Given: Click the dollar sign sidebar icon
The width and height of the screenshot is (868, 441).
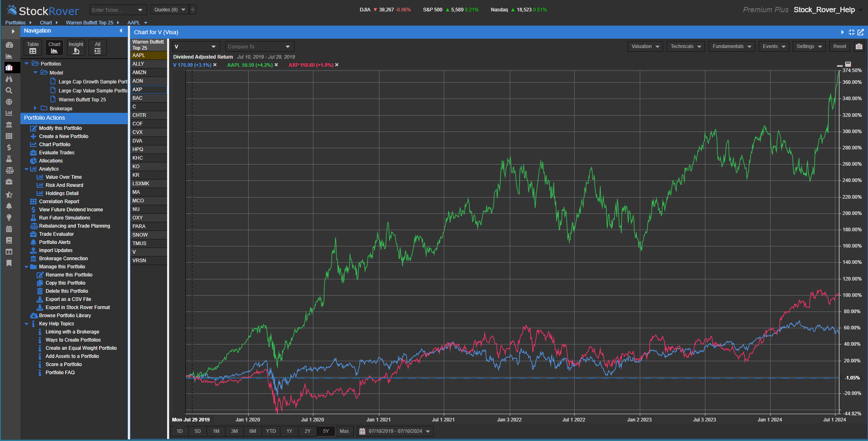Looking at the screenshot, I should pyautogui.click(x=9, y=147).
